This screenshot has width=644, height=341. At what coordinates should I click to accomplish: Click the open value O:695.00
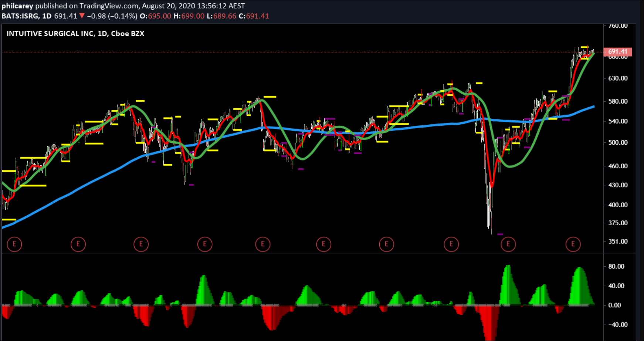click(x=155, y=16)
